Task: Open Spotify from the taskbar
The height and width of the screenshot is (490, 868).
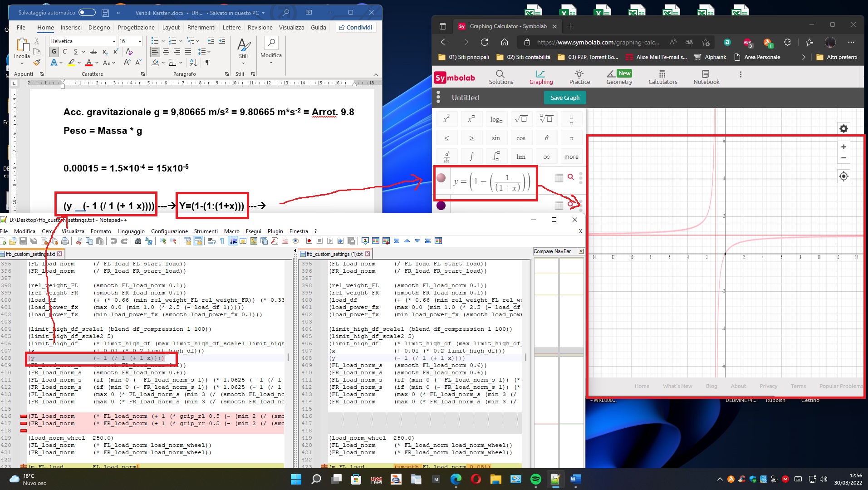Action: (x=535, y=479)
